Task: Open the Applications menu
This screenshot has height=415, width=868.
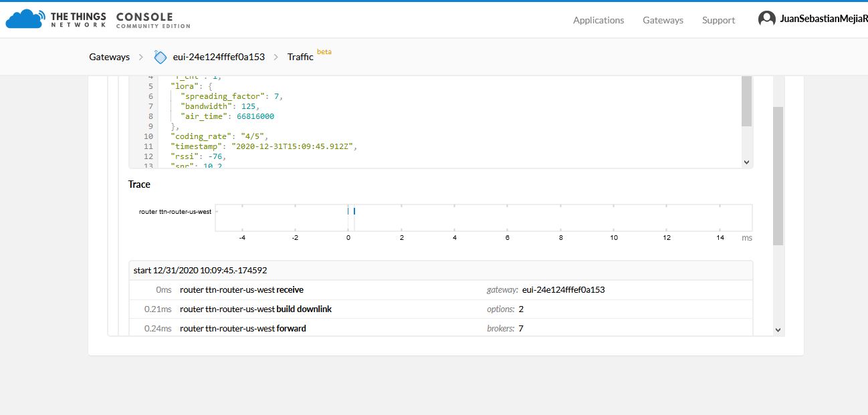Action: [x=599, y=20]
